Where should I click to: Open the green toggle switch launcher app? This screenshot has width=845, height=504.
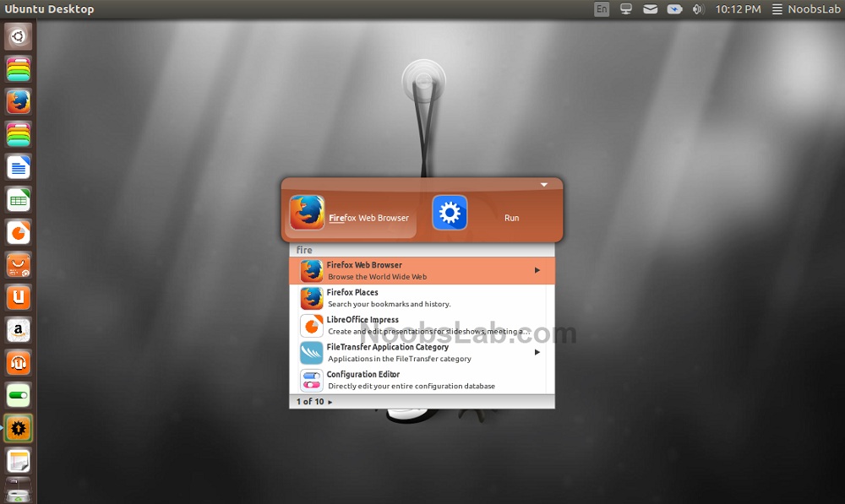tap(19, 396)
